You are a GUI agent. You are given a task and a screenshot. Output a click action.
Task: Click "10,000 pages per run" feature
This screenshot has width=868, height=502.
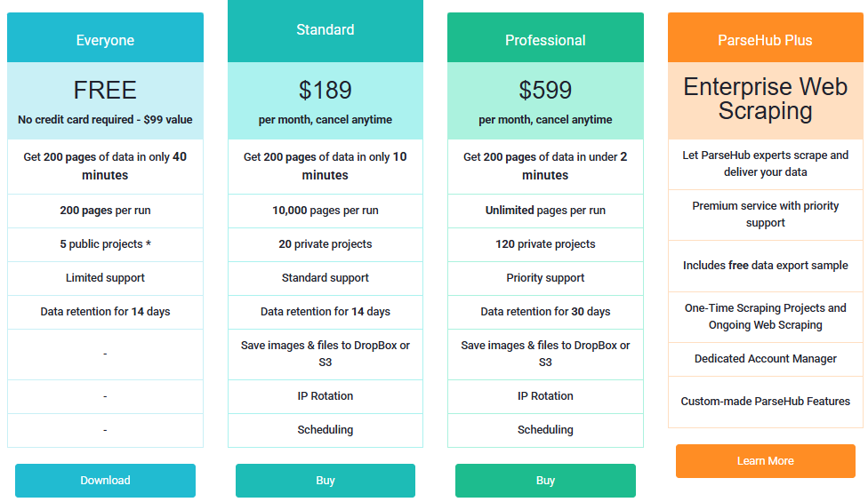[x=325, y=211]
